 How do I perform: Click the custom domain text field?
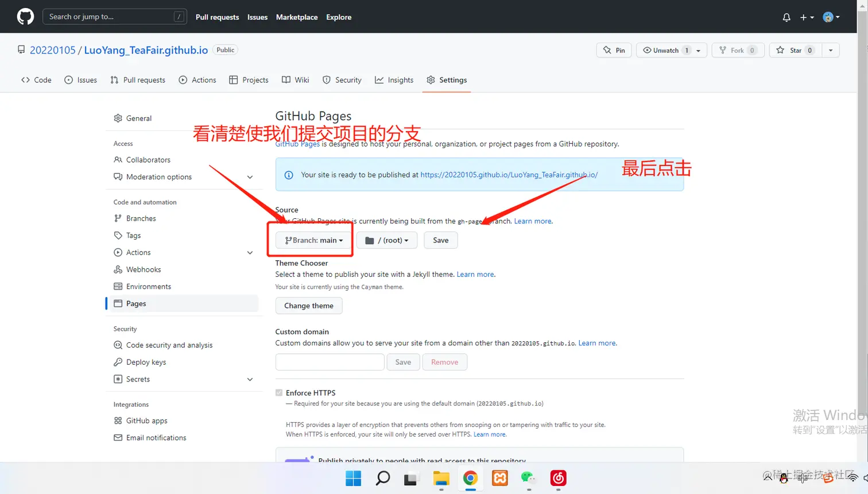(330, 362)
